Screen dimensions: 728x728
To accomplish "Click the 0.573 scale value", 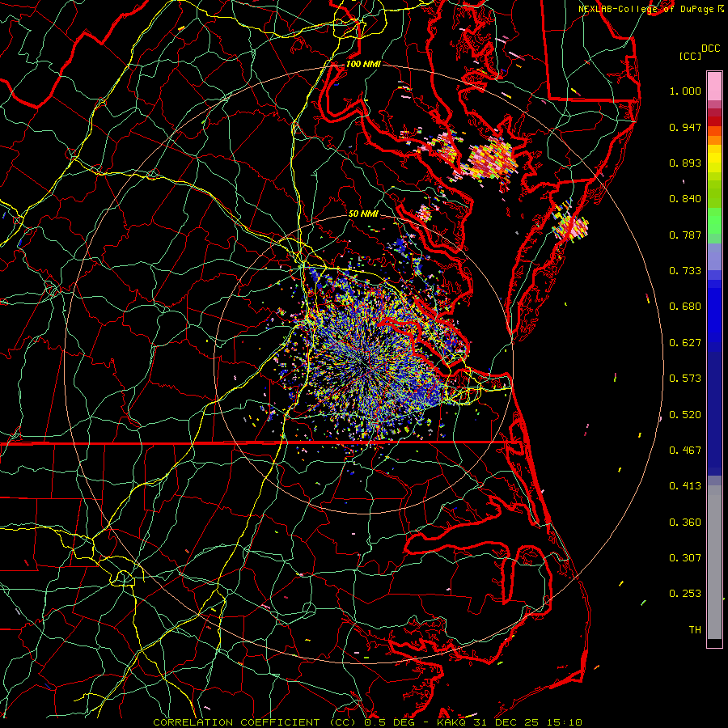I will pos(685,379).
